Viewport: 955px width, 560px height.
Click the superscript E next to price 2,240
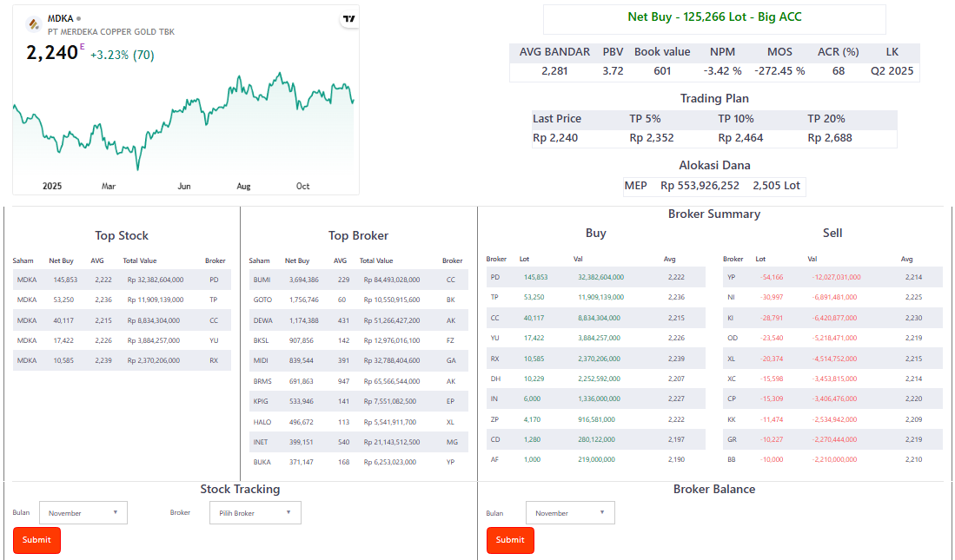(x=83, y=47)
